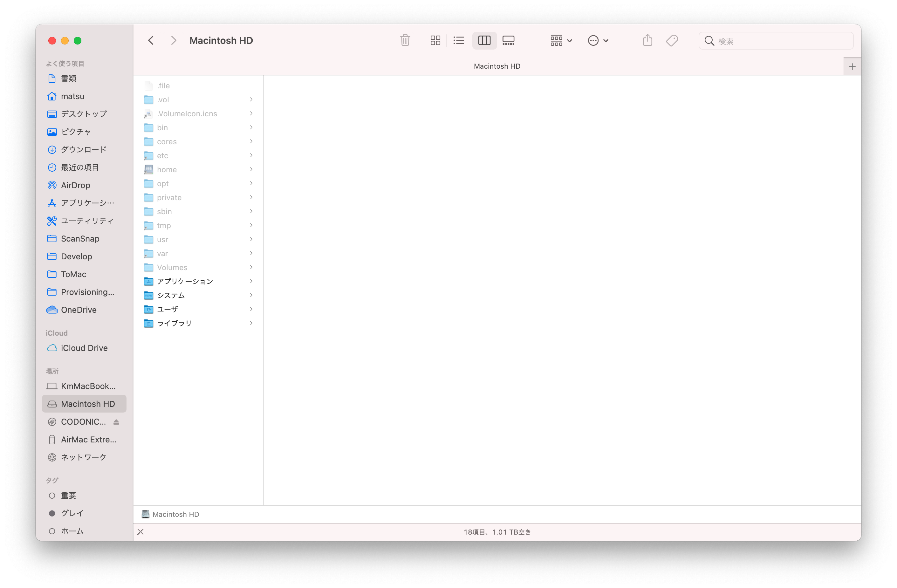Select AirMac Extre… in sidebar
The image size is (897, 588).
pyautogui.click(x=84, y=440)
